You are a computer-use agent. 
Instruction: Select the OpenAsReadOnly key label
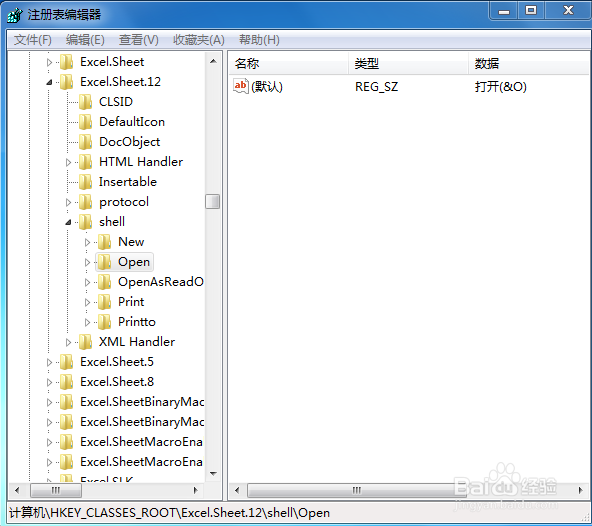coord(161,282)
